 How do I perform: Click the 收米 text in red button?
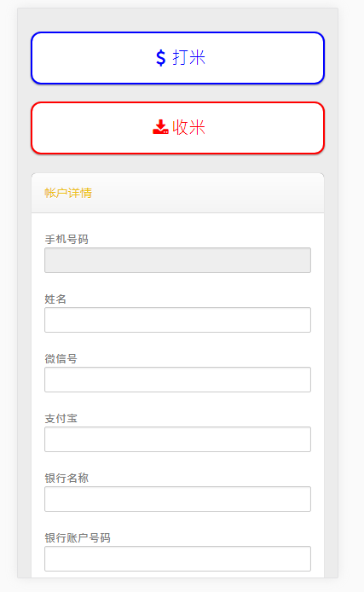(188, 127)
